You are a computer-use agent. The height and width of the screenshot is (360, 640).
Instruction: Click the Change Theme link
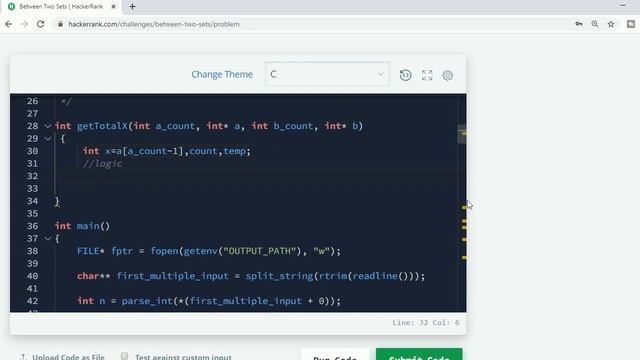click(222, 74)
